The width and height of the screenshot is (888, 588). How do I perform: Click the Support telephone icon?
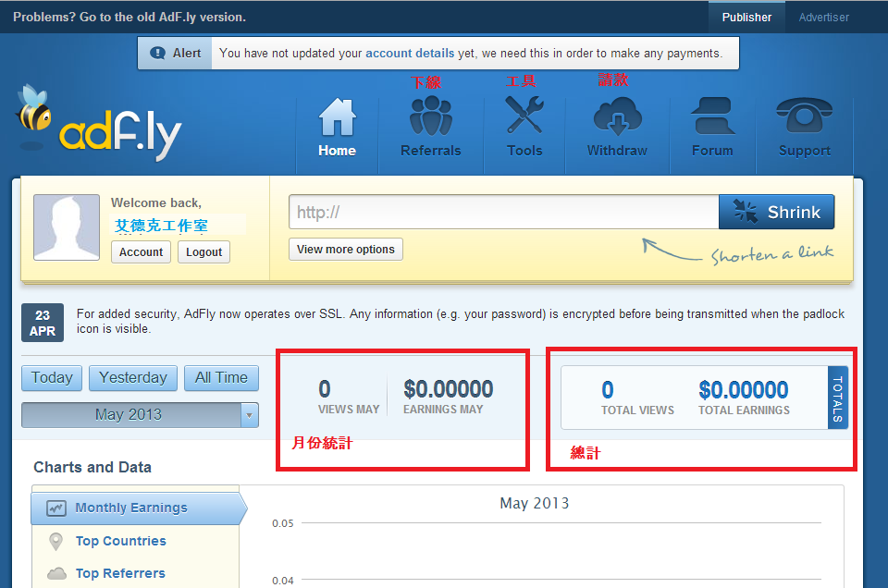pyautogui.click(x=804, y=115)
